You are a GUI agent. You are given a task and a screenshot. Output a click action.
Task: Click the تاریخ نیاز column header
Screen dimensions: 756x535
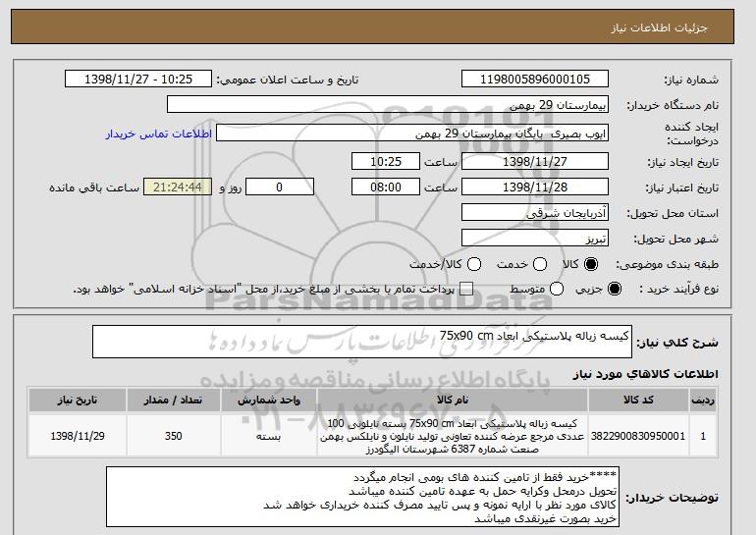(x=78, y=401)
